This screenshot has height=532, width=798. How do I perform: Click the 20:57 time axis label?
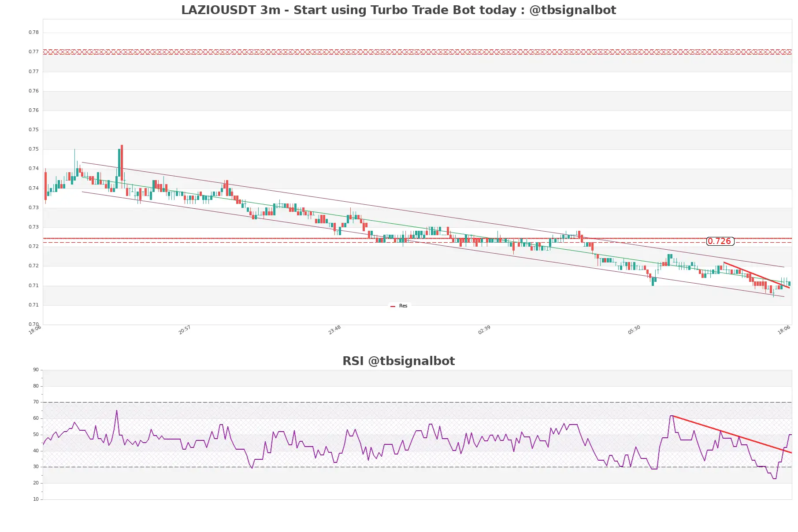[185, 330]
